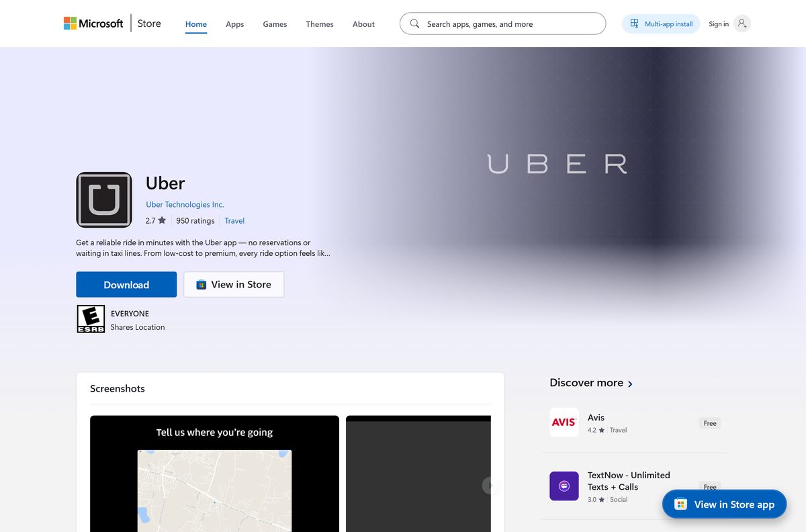Download the Uber app
806x532 pixels.
click(x=126, y=284)
